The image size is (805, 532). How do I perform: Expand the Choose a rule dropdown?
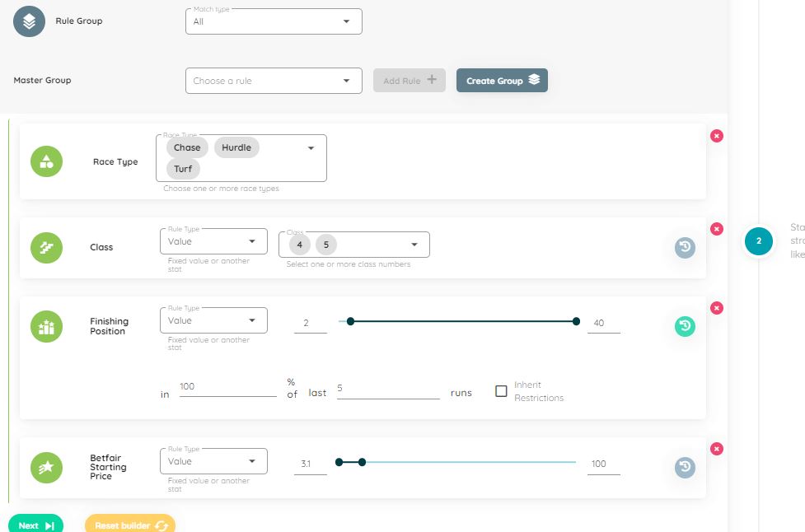pos(274,81)
